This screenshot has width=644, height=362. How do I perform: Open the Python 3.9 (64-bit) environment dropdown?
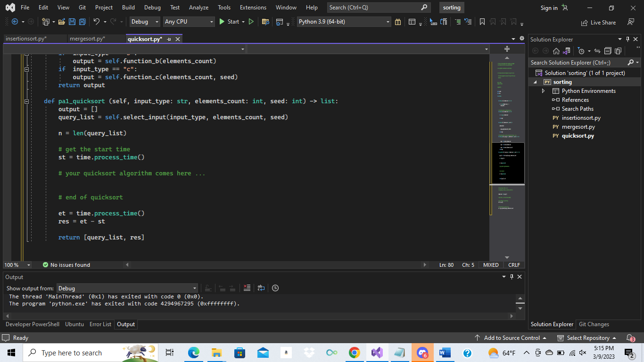coord(344,22)
